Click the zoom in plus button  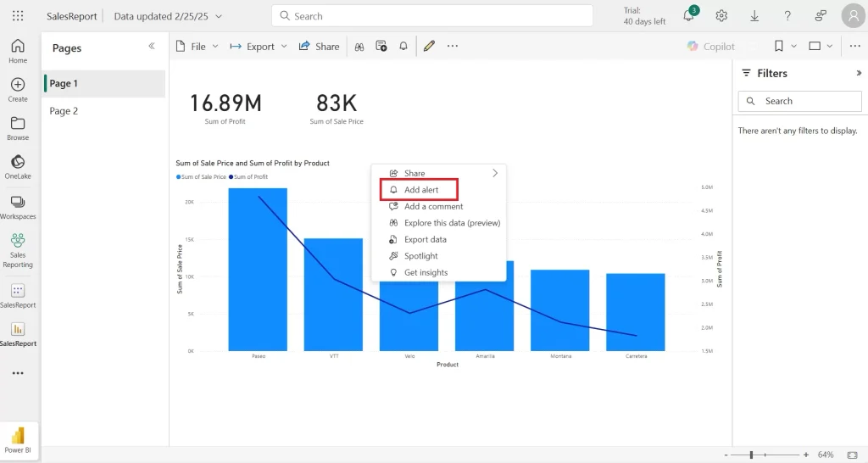click(806, 455)
